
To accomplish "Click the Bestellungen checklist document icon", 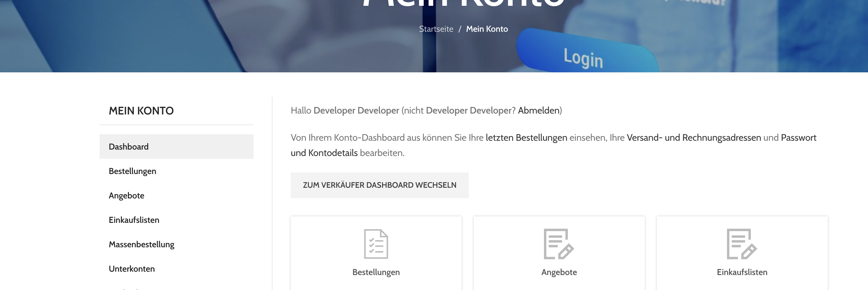I will (376, 244).
